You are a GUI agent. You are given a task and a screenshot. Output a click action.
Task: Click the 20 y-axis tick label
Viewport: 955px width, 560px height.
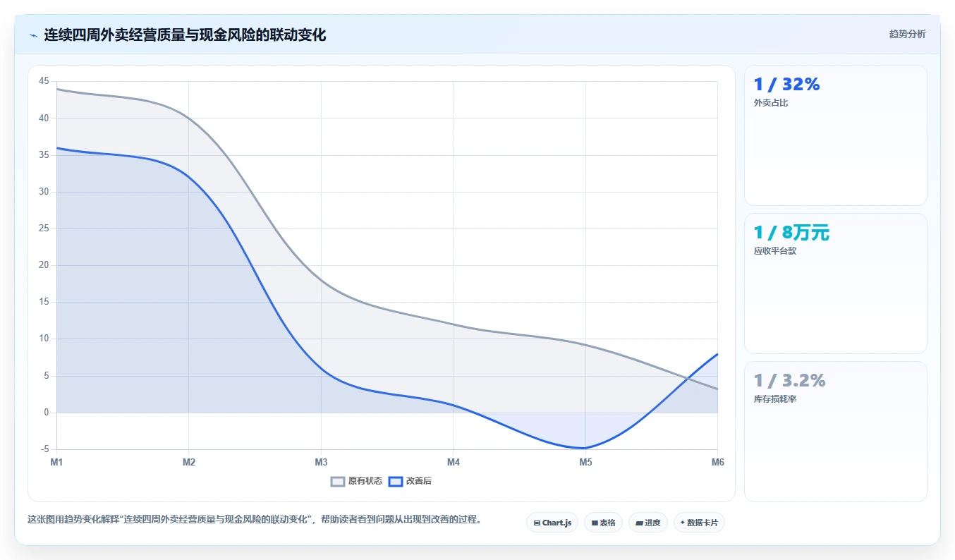pyautogui.click(x=44, y=265)
